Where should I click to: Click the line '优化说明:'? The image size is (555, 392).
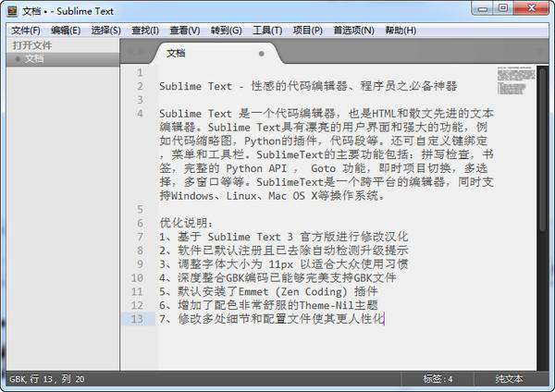click(x=186, y=223)
